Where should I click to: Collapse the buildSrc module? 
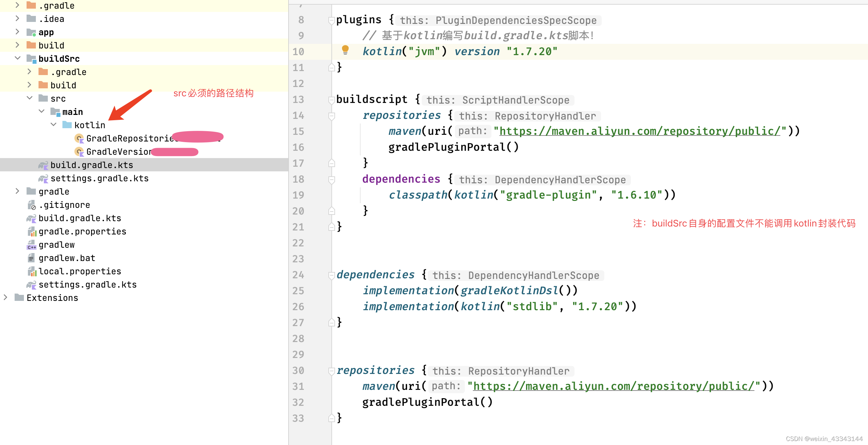[x=17, y=58]
